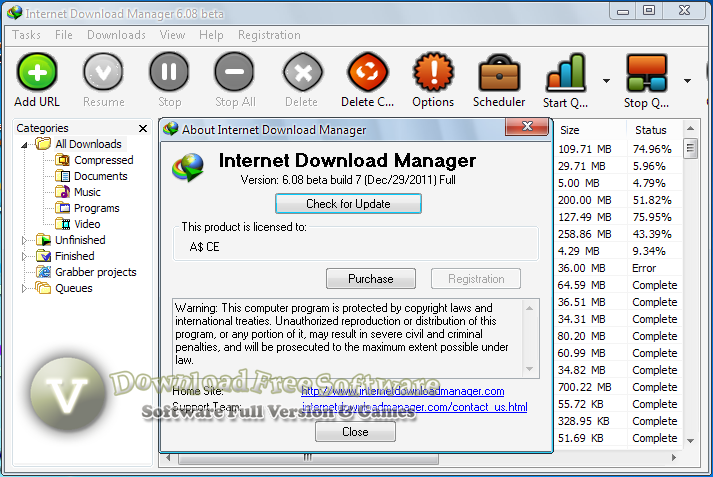This screenshot has height=477, width=713.
Task: Open the Stop Queue dropdown arrow
Action: (x=687, y=81)
